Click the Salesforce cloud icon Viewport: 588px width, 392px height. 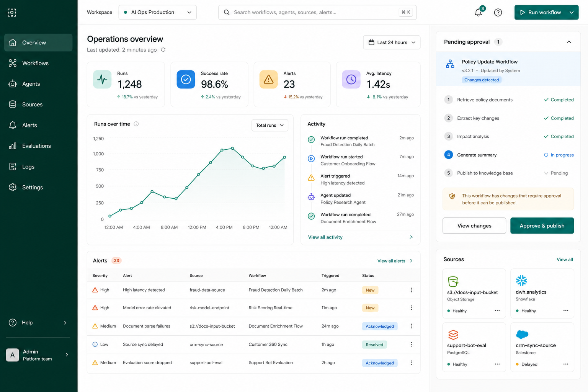click(522, 335)
